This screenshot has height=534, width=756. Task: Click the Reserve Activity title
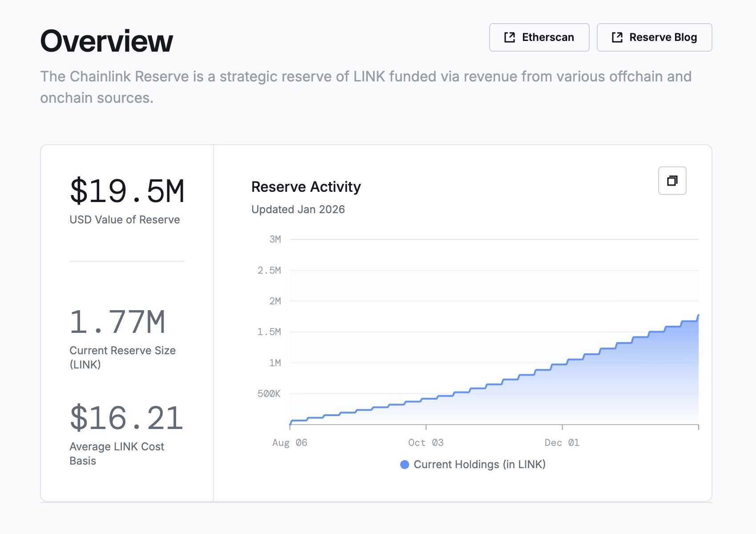tap(306, 187)
